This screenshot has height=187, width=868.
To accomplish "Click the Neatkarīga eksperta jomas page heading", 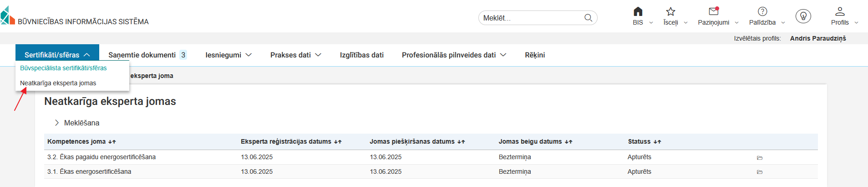I will 110,101.
